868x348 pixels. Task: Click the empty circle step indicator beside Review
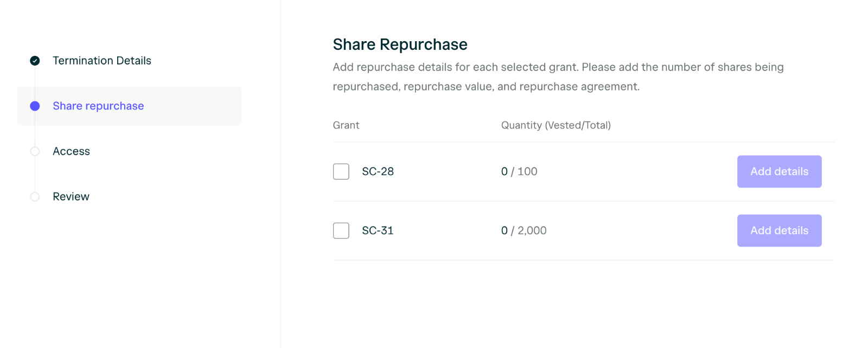pos(35,197)
